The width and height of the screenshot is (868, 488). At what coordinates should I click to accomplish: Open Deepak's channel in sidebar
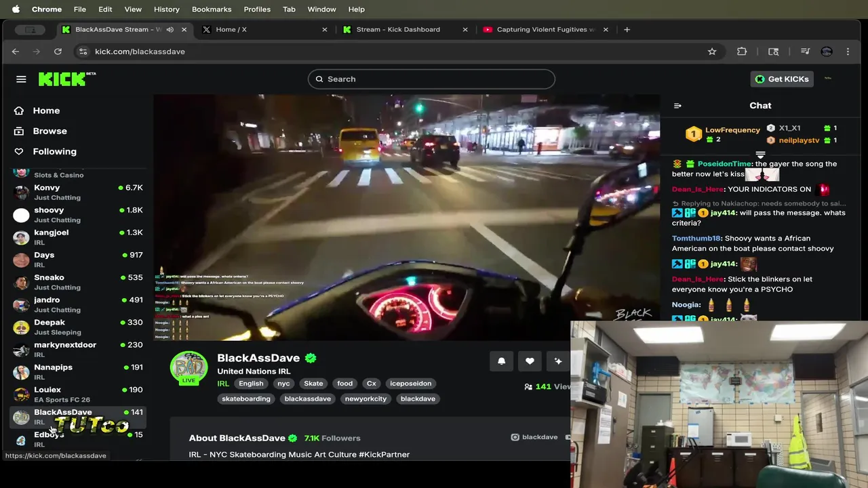[79, 327]
